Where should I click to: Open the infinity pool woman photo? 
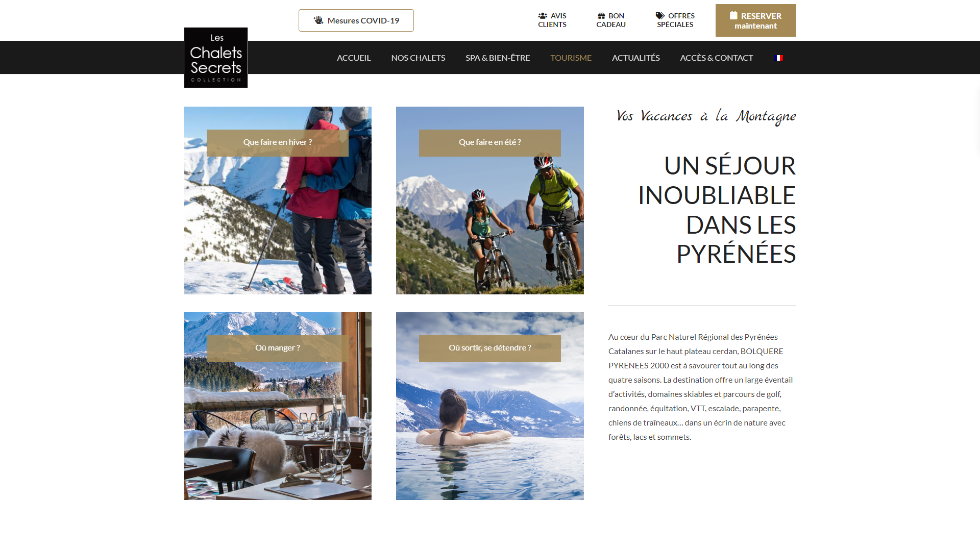coord(490,429)
